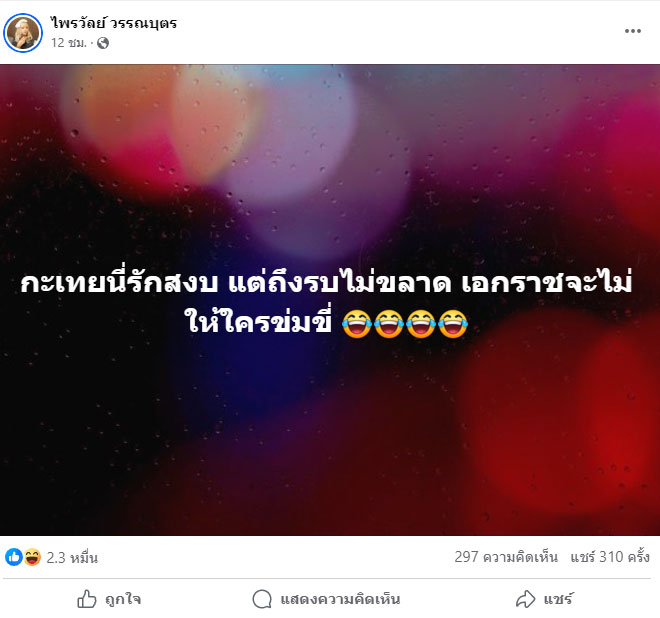This screenshot has height=618, width=660.
Task: Click the last laughing-tears emoji in image
Action: coord(453,324)
